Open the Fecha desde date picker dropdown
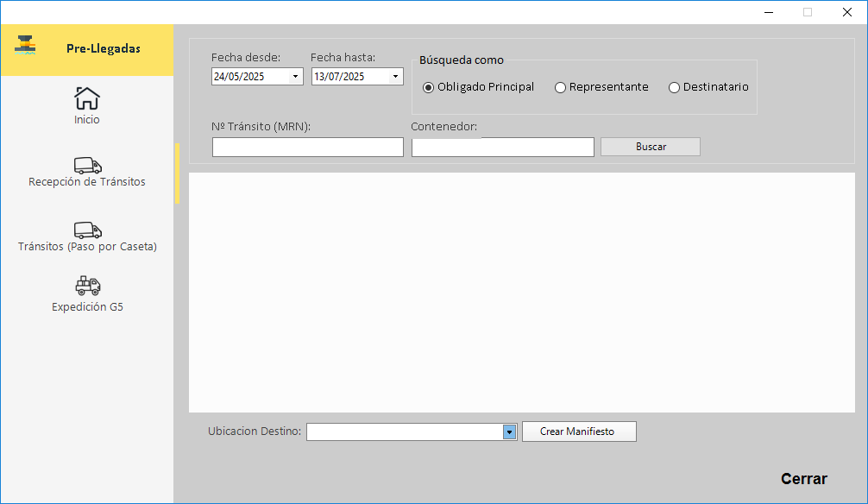The width and height of the screenshot is (868, 504). coord(295,77)
